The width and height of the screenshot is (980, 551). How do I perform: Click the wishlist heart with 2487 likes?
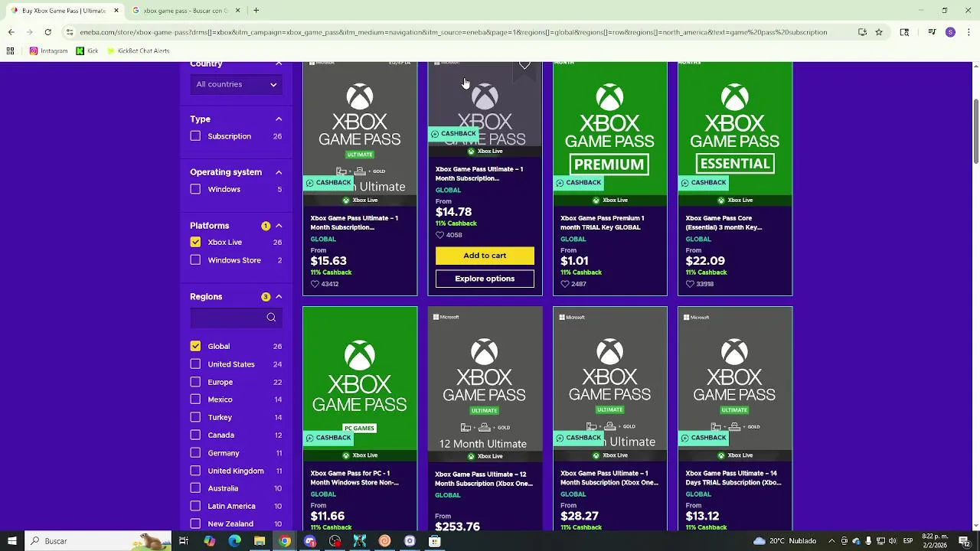tap(565, 284)
